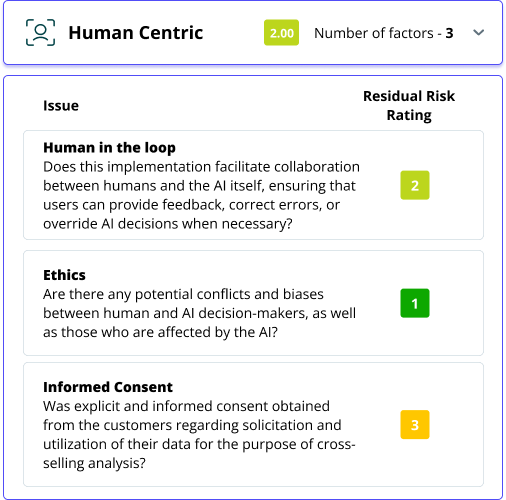Viewport: 506px width, 500px height.
Task: Click the 2.00 score badge
Action: (x=281, y=33)
